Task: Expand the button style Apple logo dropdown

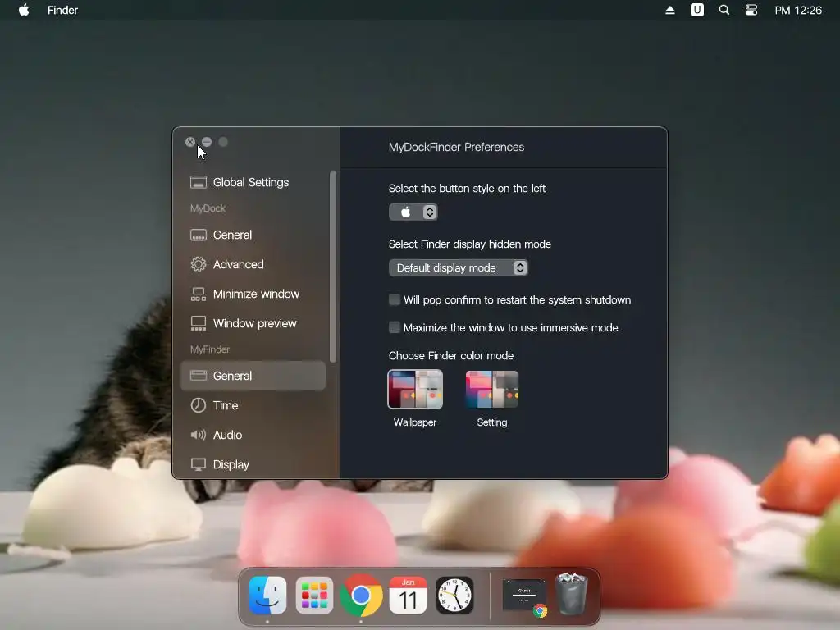Action: tap(413, 212)
